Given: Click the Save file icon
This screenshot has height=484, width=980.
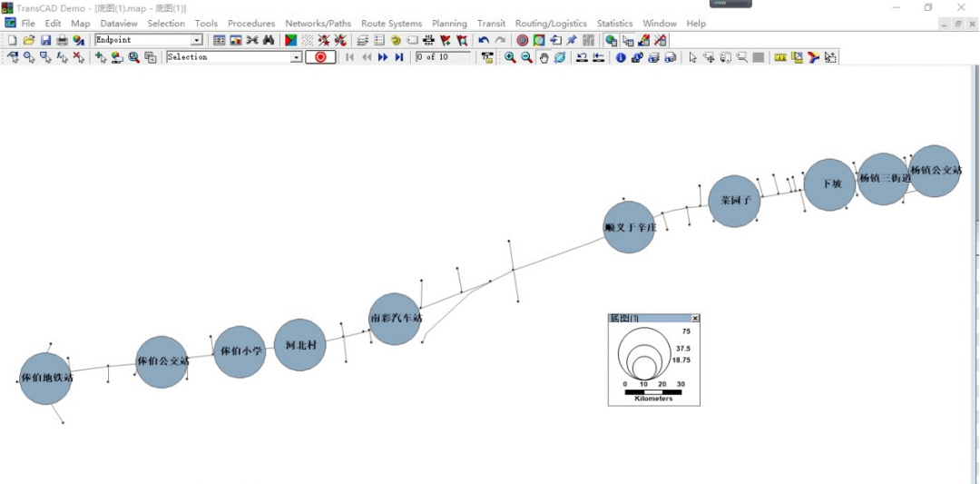Looking at the screenshot, I should coord(45,40).
